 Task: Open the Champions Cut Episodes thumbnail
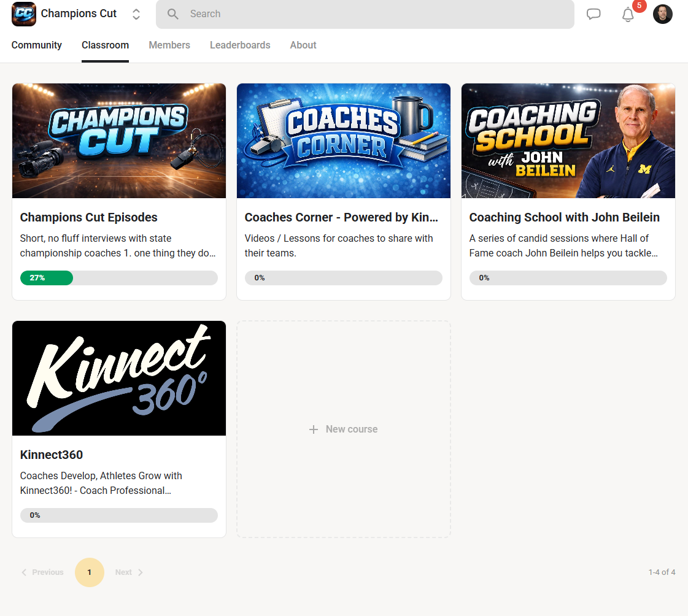(119, 141)
